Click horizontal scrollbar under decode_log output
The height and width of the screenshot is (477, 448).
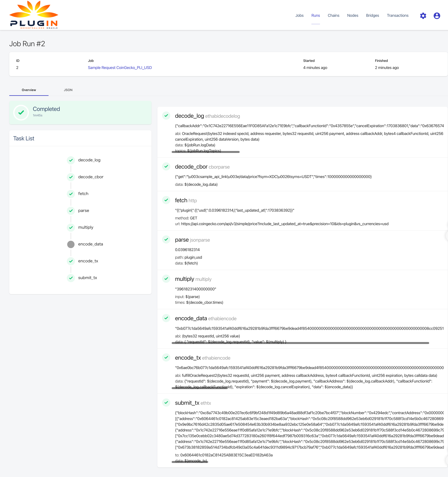205,152
